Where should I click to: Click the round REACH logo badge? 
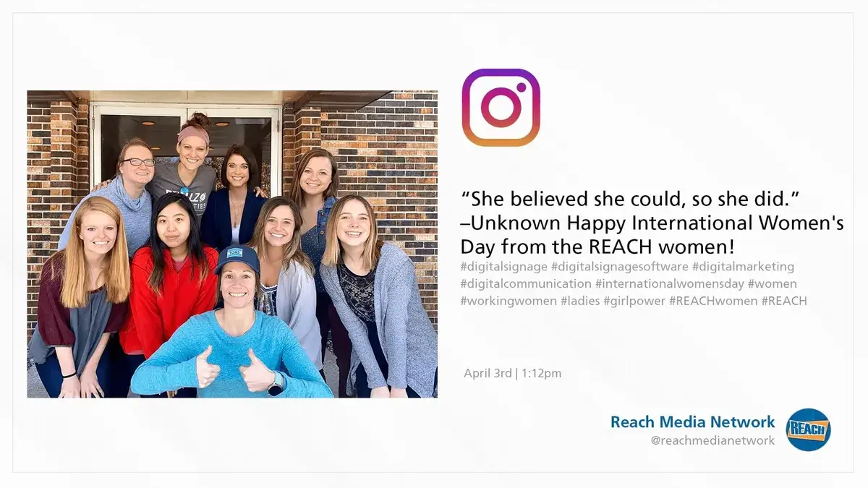[x=808, y=429]
